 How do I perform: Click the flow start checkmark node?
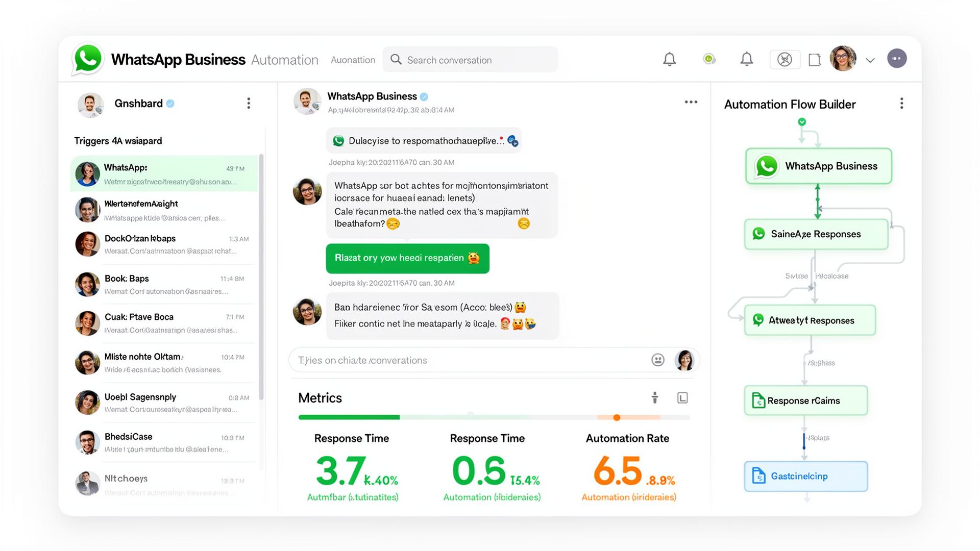(x=802, y=122)
